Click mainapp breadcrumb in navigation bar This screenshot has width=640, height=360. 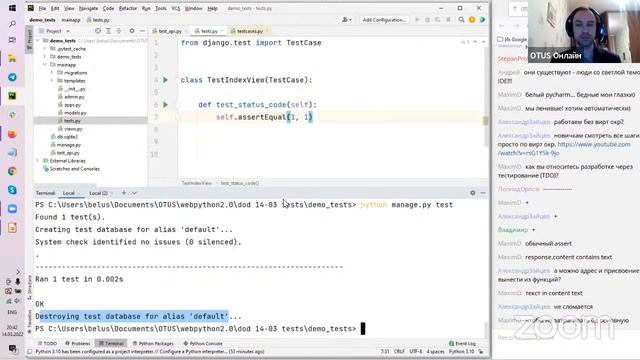[71, 20]
